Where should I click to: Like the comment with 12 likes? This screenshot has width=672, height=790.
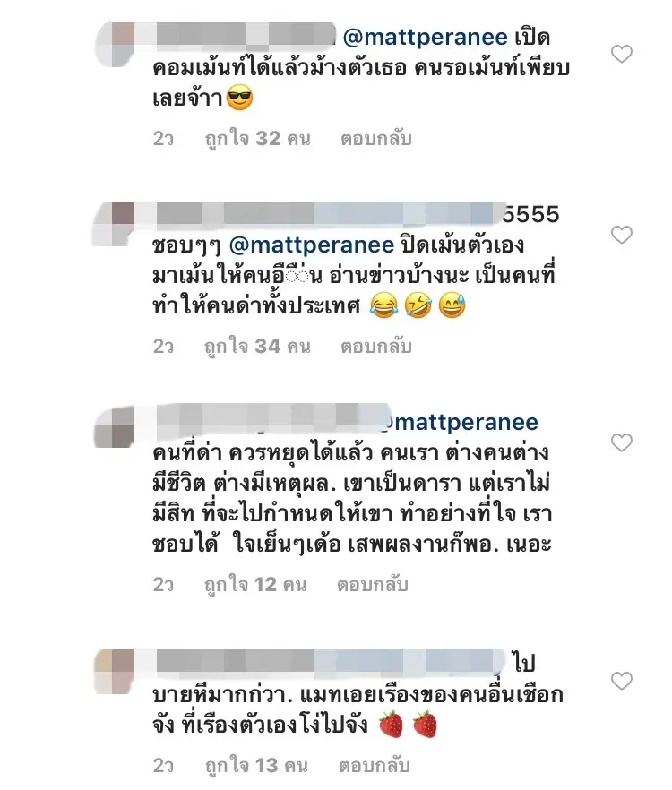[622, 442]
